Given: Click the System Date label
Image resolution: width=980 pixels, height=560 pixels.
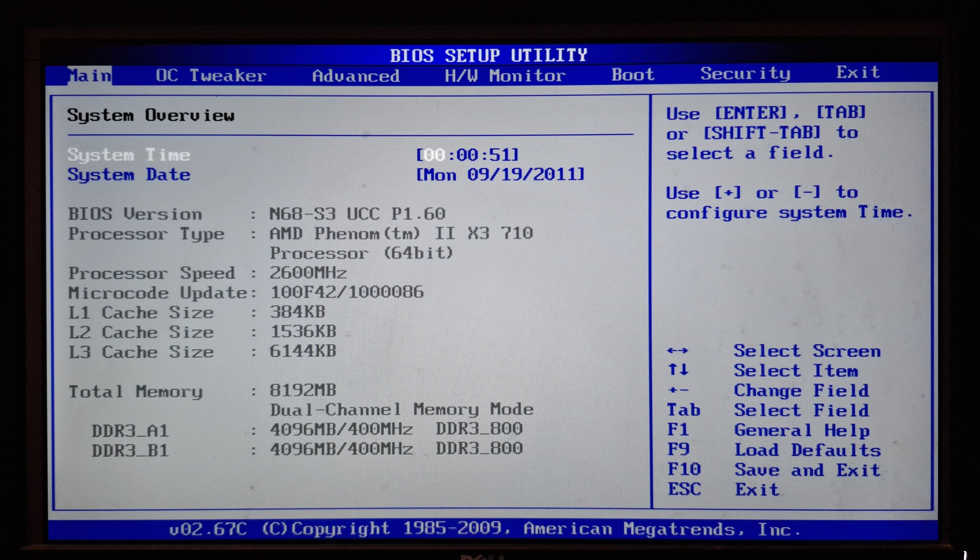Looking at the screenshot, I should pos(129,175).
